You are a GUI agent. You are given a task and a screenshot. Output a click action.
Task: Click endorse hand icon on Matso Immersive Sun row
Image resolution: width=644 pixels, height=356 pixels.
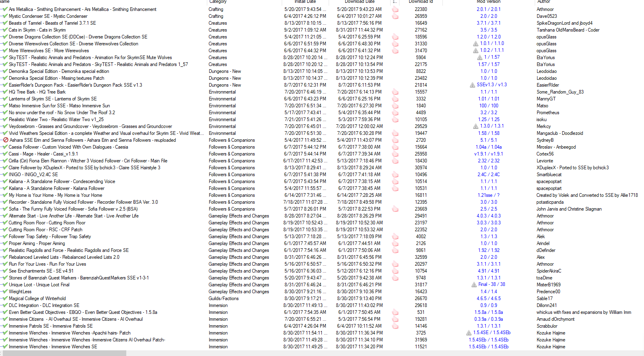click(x=395, y=106)
